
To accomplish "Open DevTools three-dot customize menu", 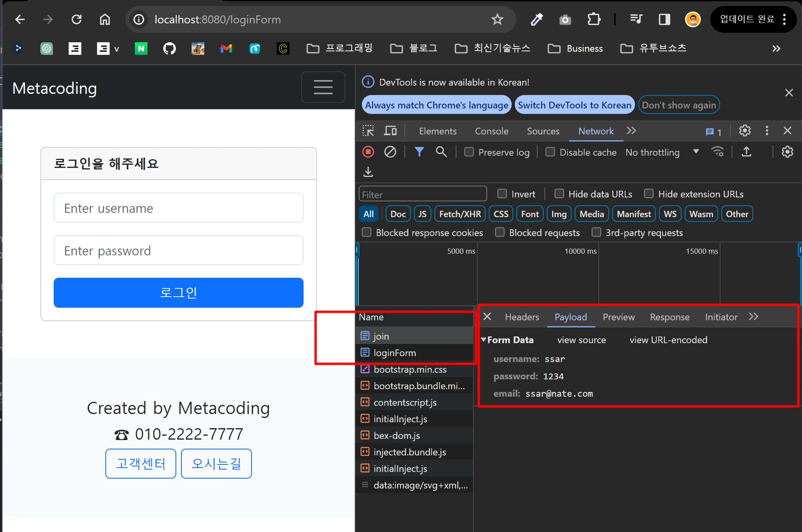I will click(767, 131).
